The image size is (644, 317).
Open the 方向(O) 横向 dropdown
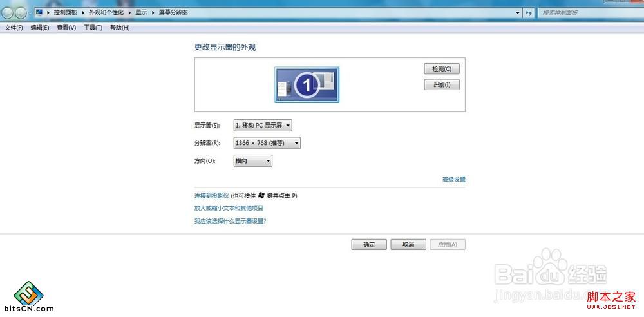click(x=252, y=161)
